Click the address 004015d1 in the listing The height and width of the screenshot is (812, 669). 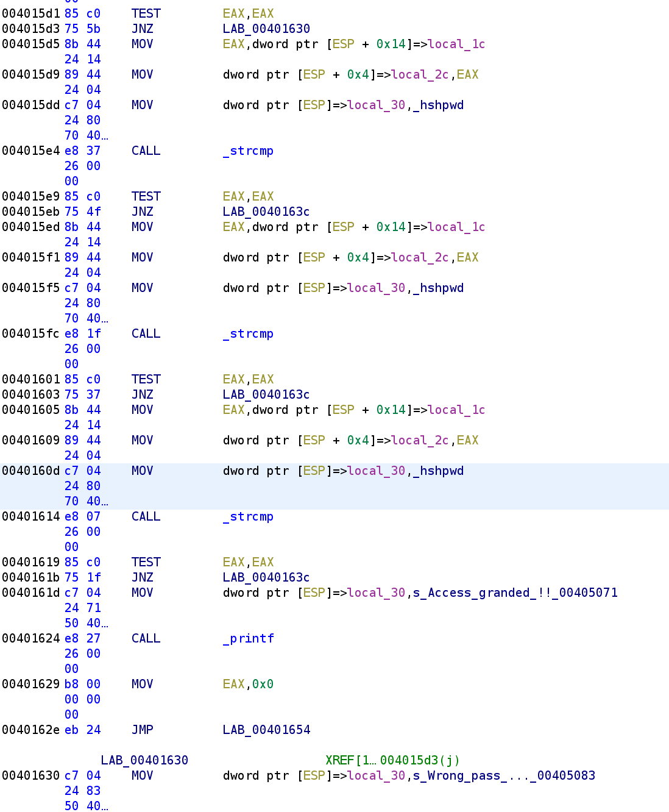[31, 13]
